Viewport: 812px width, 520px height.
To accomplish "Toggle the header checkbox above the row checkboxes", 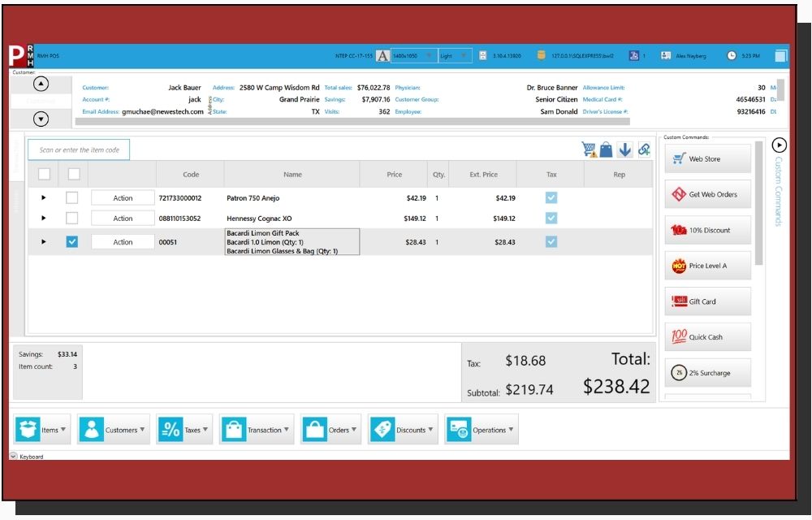I will (74, 174).
